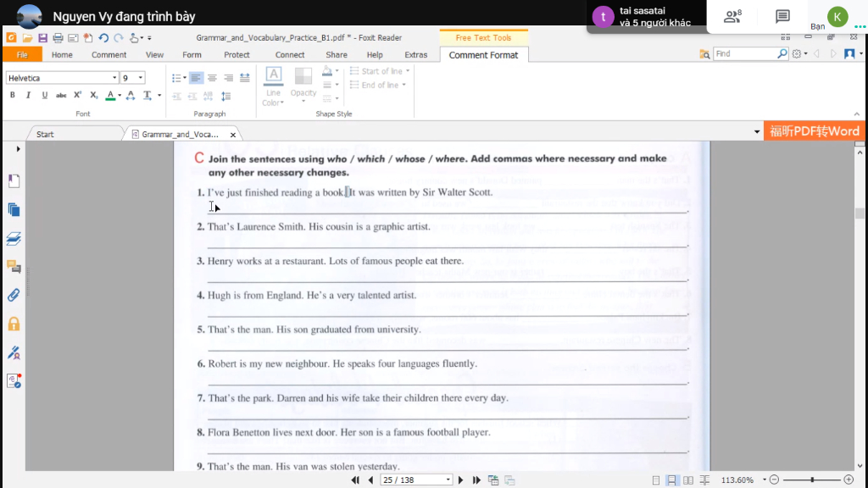This screenshot has width=868, height=488.
Task: Click the Find search field
Action: (745, 53)
